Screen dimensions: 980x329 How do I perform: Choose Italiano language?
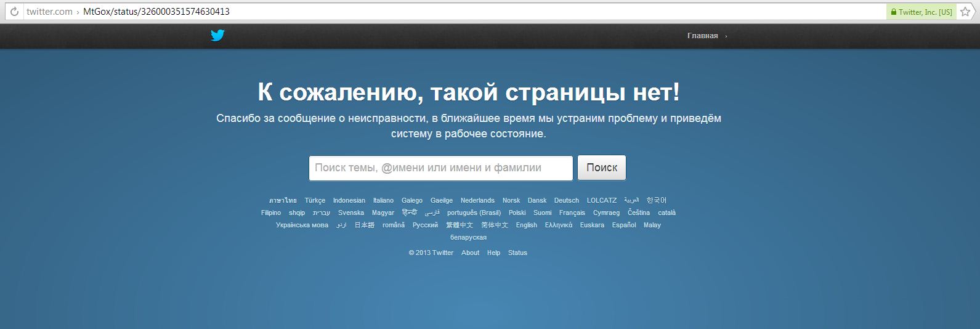383,200
